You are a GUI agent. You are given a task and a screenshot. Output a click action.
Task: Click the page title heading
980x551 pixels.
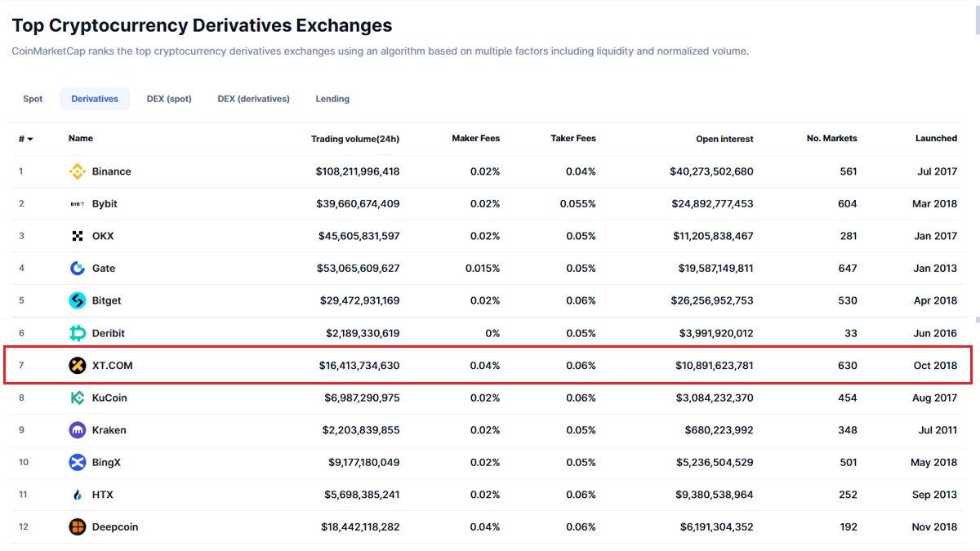tap(202, 25)
